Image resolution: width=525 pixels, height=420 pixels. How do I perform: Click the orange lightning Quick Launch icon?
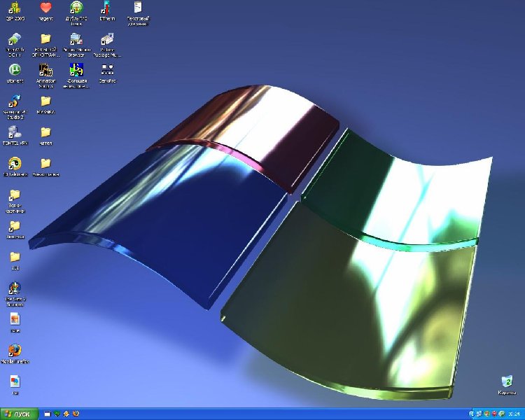[66, 414]
